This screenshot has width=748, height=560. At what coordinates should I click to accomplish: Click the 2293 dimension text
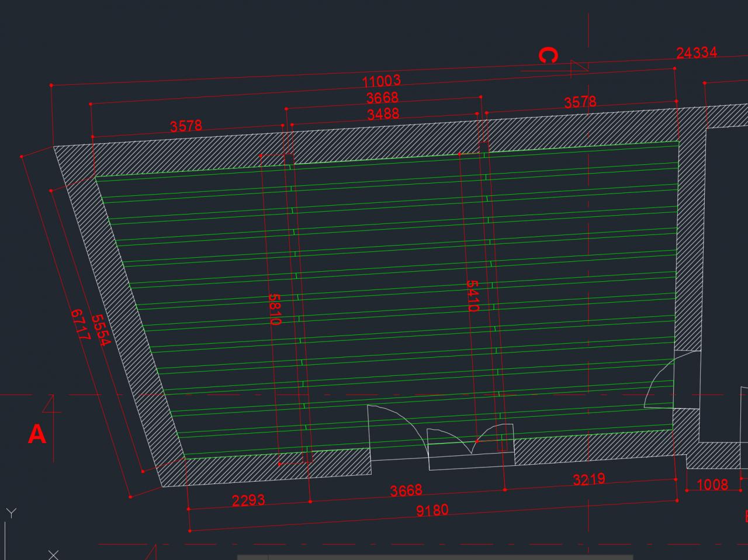(248, 500)
